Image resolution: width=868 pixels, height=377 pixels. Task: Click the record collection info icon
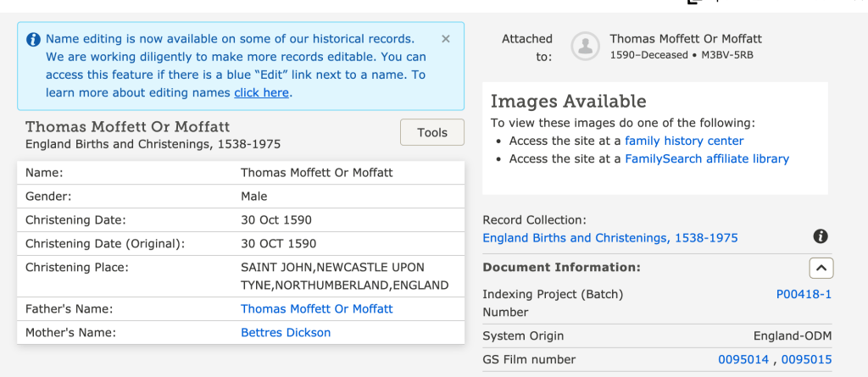click(820, 237)
